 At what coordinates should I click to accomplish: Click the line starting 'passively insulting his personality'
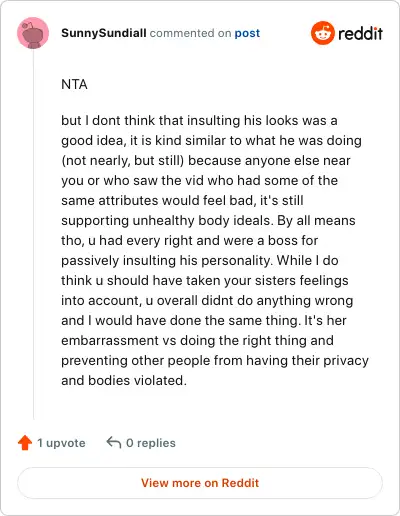(200, 260)
